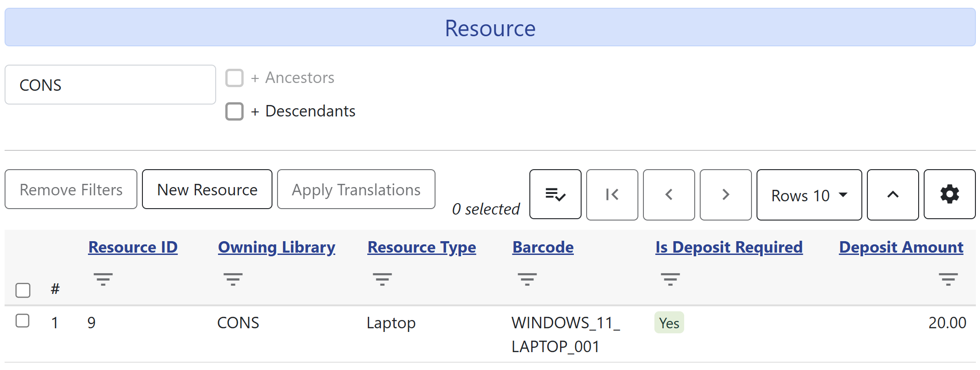The height and width of the screenshot is (370, 980).
Task: Sort by Is Deposit Required column header
Action: click(729, 247)
